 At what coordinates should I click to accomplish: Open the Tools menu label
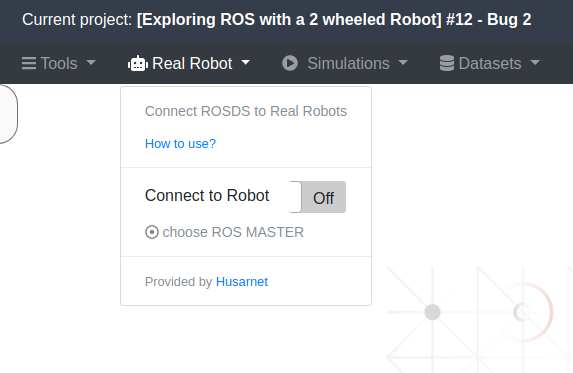click(x=59, y=64)
